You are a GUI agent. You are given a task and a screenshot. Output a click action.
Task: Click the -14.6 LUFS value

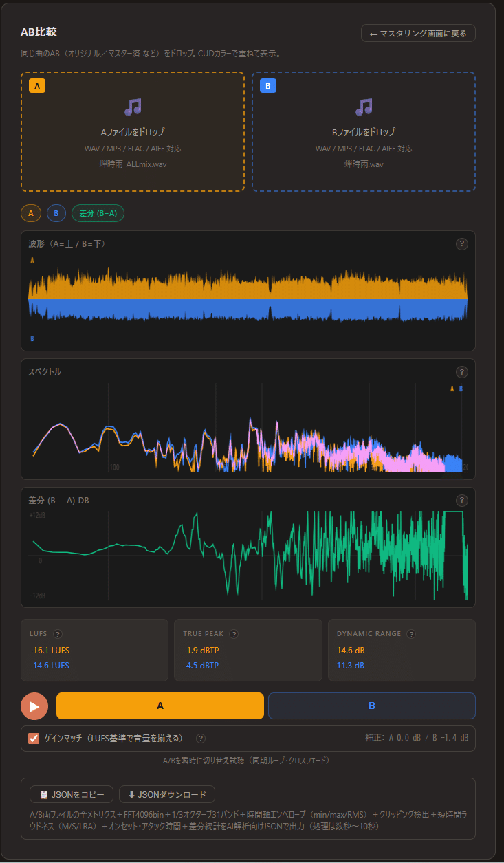[x=50, y=666]
